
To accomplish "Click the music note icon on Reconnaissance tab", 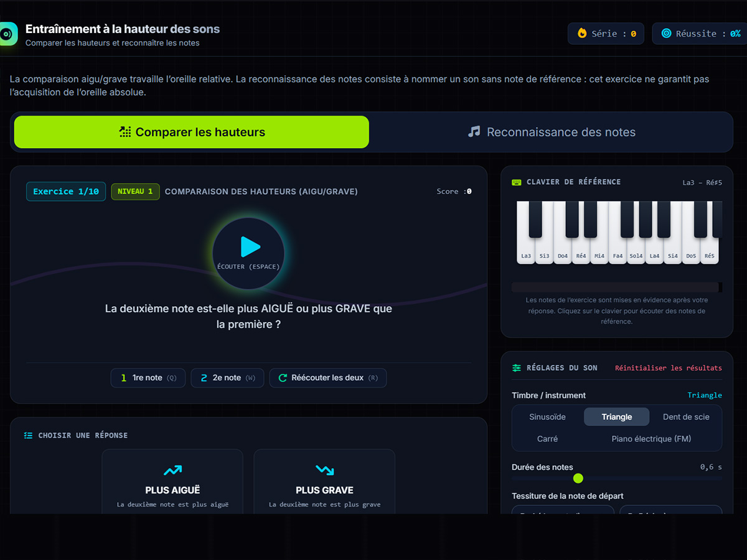I will tap(474, 132).
